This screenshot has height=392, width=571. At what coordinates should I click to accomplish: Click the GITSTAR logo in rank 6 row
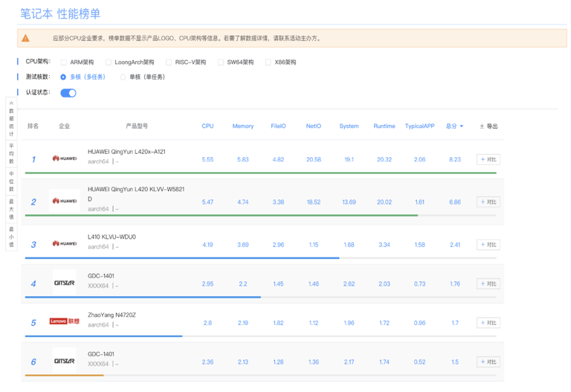pyautogui.click(x=64, y=362)
